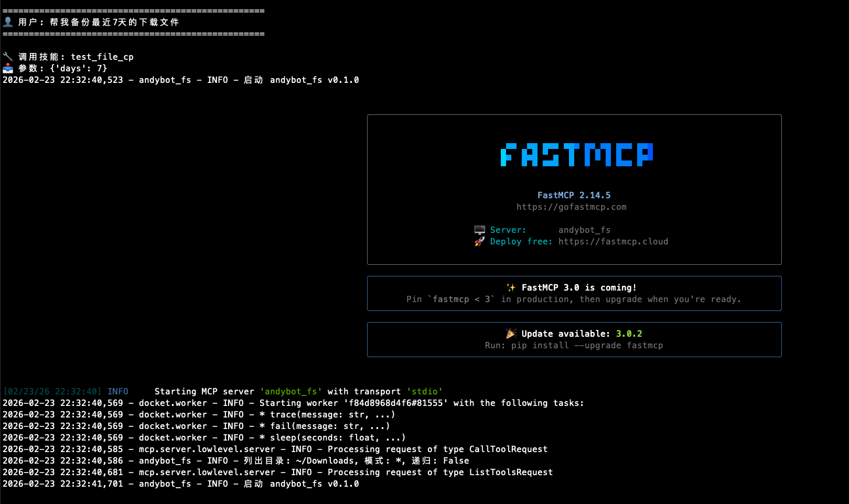Click the worker ID 'f84d8968d4f6#81555'
The image size is (849, 504).
click(396, 403)
